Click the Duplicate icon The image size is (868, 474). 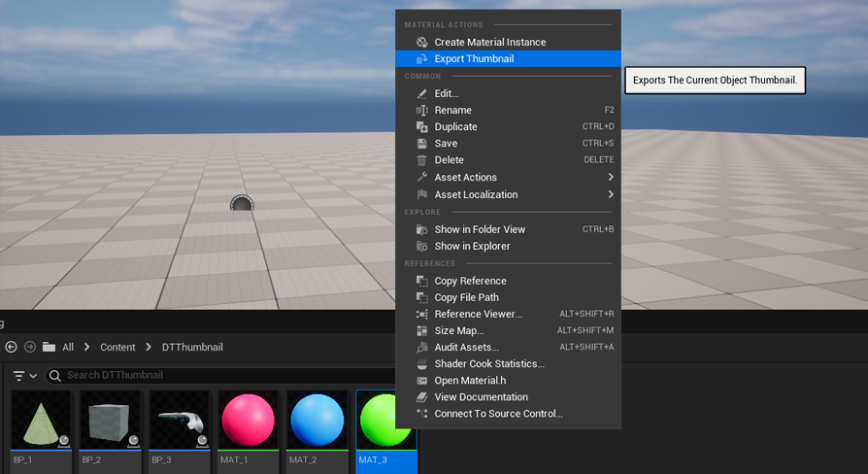[421, 127]
